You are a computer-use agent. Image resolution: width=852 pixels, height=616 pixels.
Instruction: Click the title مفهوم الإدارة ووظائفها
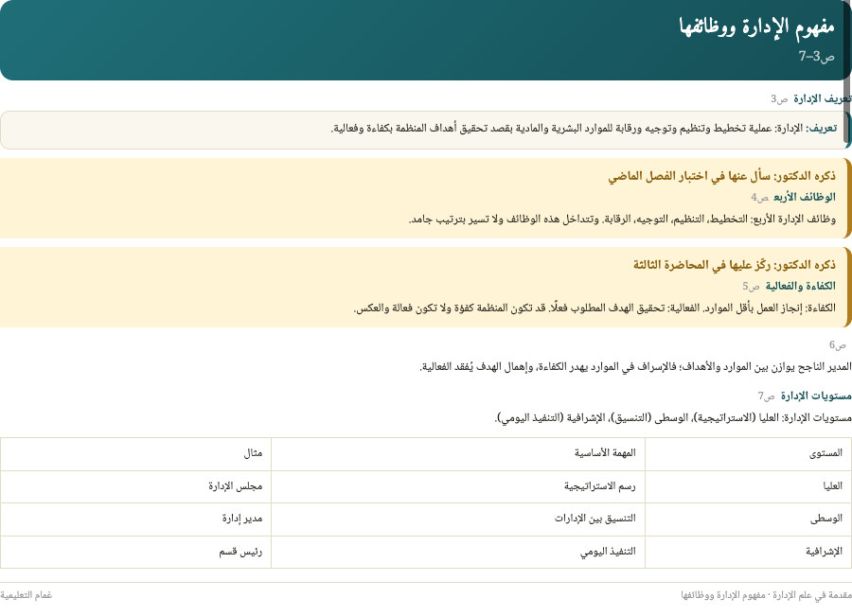(x=756, y=27)
